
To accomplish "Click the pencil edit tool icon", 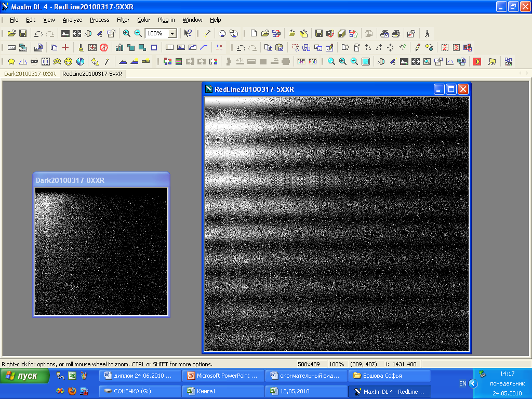I will click(417, 47).
